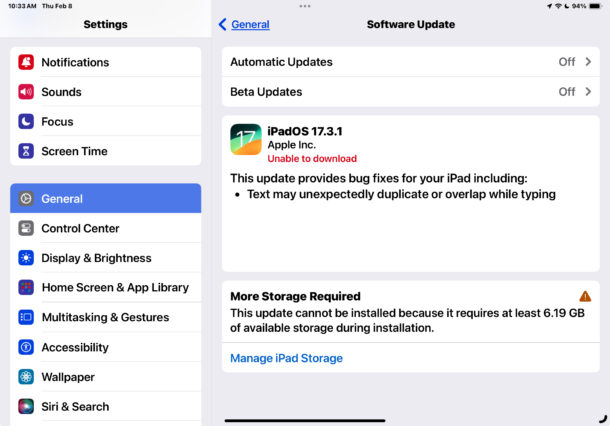This screenshot has height=426, width=610.
Task: Tap the multitasking three-dots control
Action: click(x=305, y=6)
